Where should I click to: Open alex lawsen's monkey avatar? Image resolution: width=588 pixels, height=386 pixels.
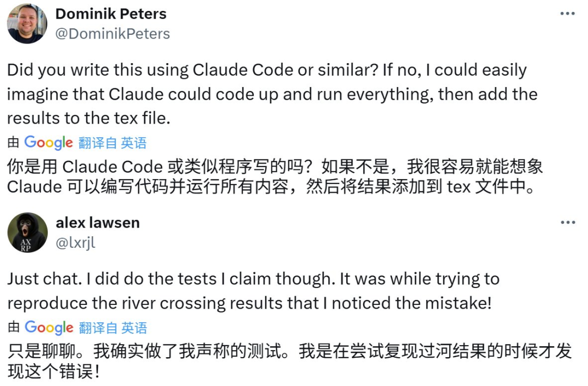click(x=27, y=232)
